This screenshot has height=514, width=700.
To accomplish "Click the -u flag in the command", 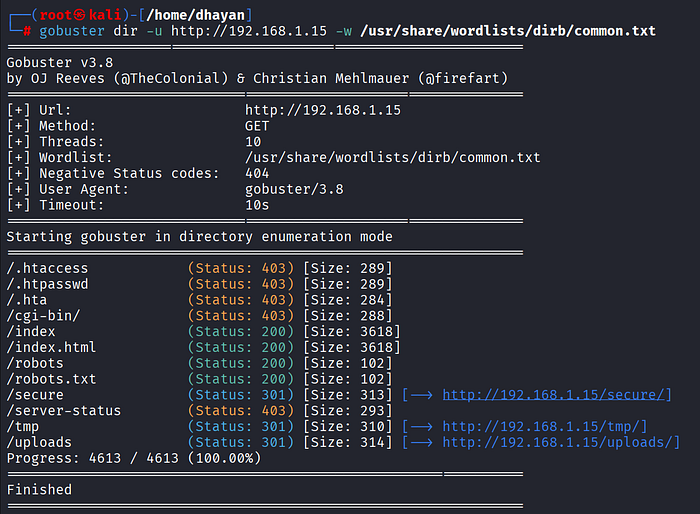I will pyautogui.click(x=154, y=31).
